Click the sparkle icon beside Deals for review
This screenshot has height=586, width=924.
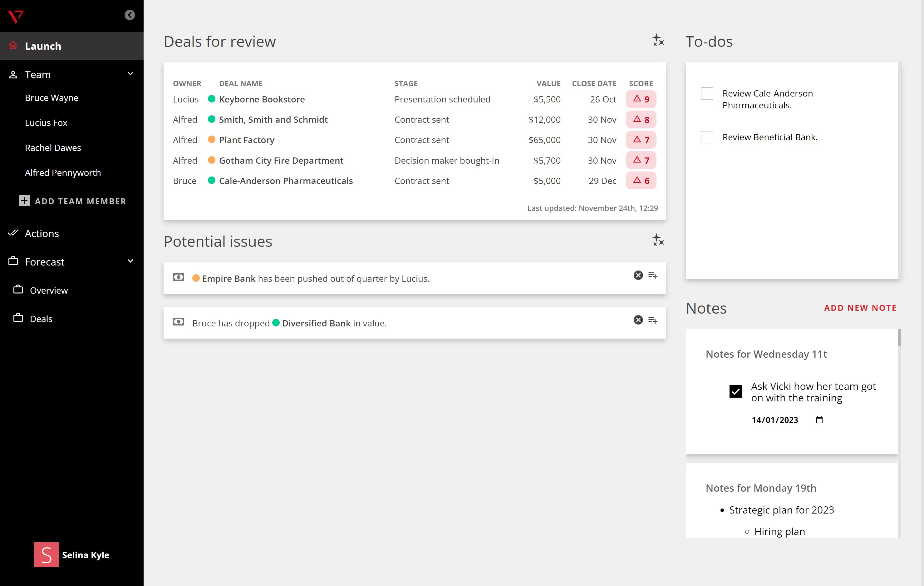click(x=658, y=40)
